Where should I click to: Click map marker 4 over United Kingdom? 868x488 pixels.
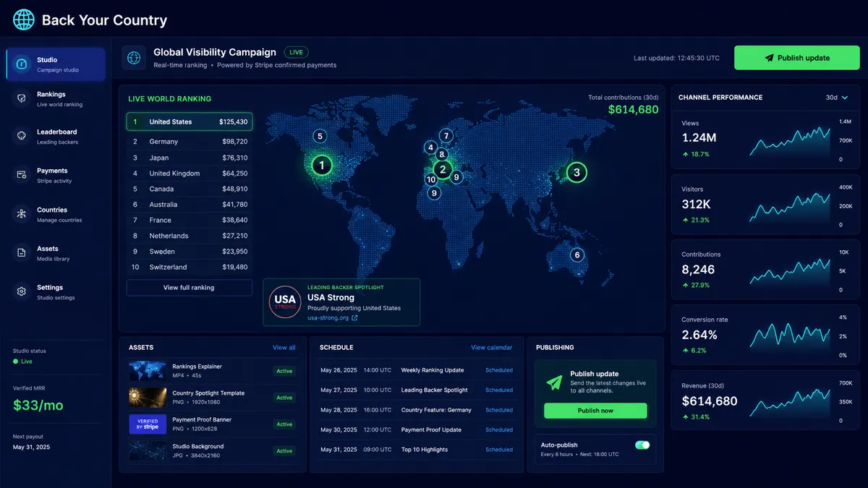[x=430, y=148]
